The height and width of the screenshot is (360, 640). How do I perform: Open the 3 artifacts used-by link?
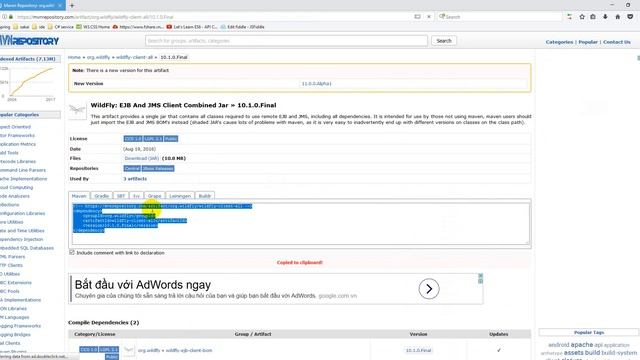click(135, 179)
